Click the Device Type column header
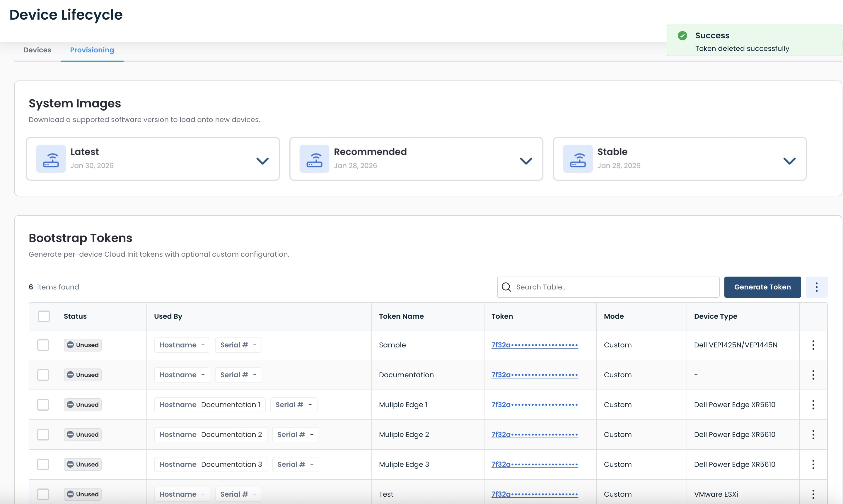 pos(716,316)
